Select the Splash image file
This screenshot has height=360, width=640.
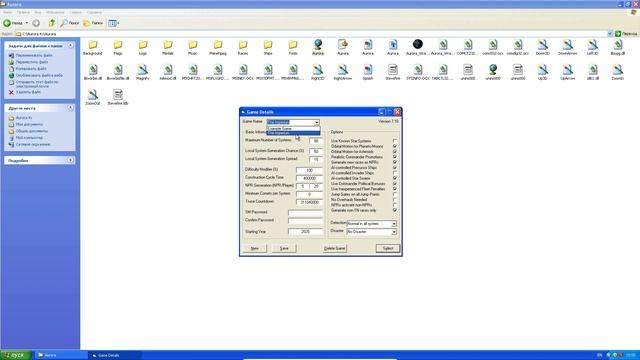pyautogui.click(x=368, y=72)
